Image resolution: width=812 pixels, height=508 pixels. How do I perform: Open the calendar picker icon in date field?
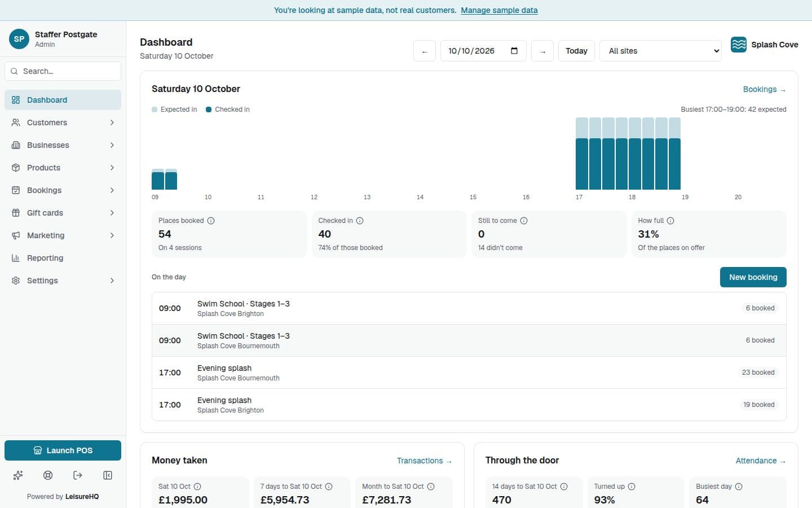[x=514, y=51]
